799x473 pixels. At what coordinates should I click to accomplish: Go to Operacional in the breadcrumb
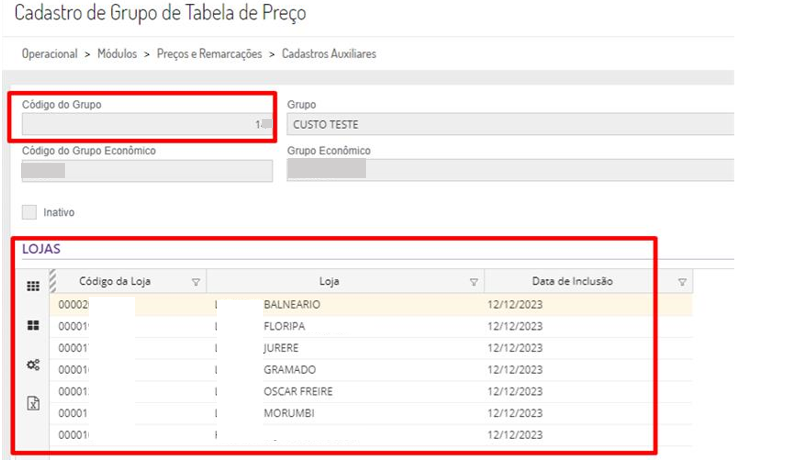pyautogui.click(x=50, y=53)
